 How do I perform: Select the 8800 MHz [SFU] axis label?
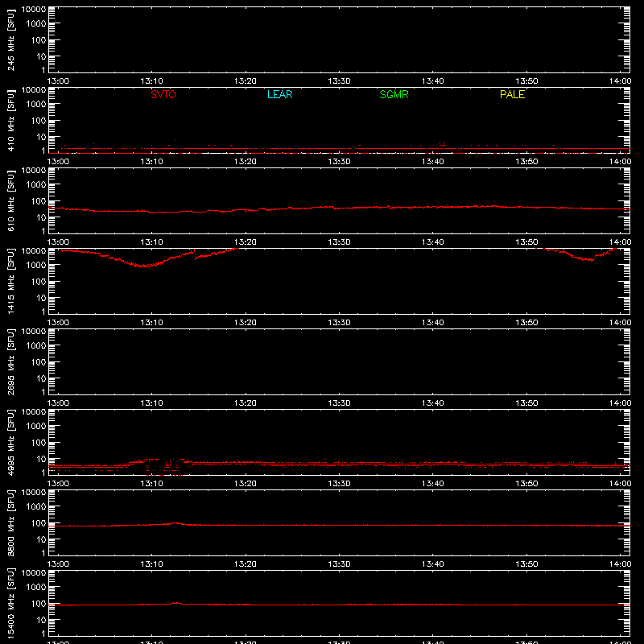(10, 522)
